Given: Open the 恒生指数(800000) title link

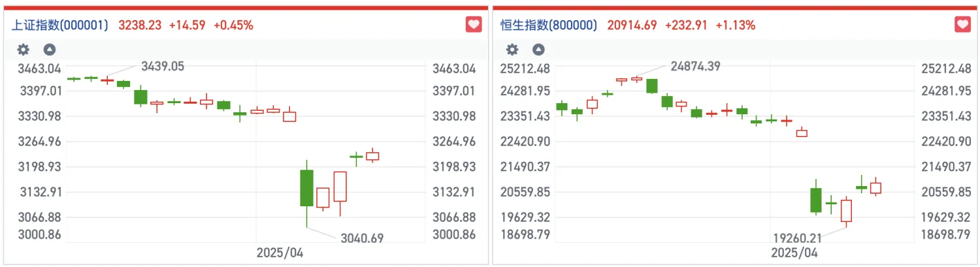Looking at the screenshot, I should point(549,25).
